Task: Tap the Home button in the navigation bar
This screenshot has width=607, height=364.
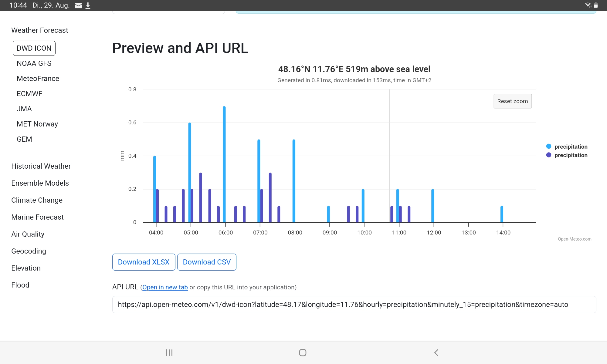Action: [303, 352]
